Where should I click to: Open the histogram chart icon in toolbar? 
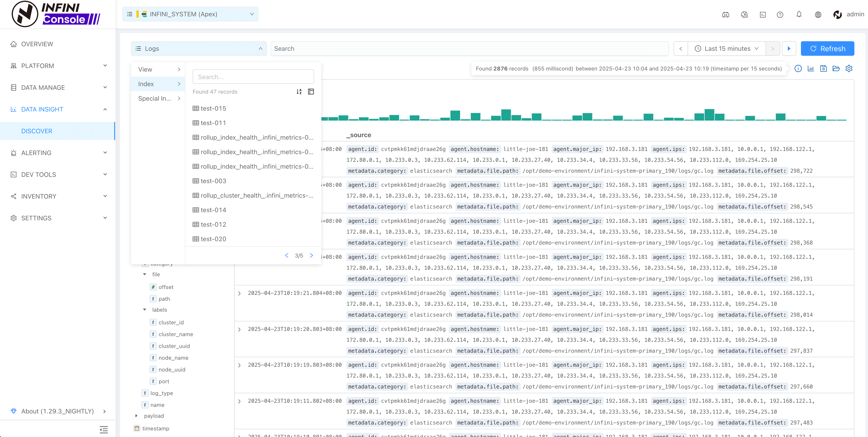click(x=811, y=69)
